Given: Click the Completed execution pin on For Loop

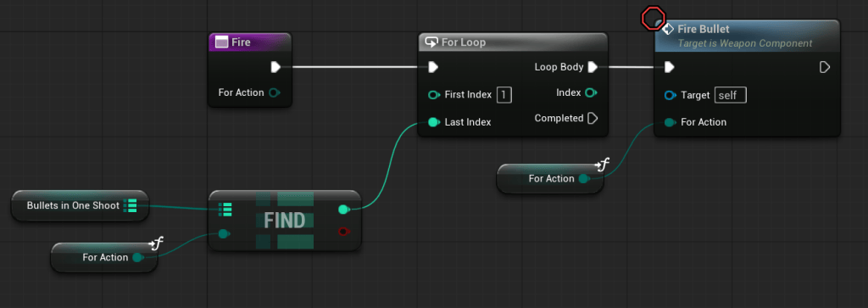Looking at the screenshot, I should click(593, 118).
